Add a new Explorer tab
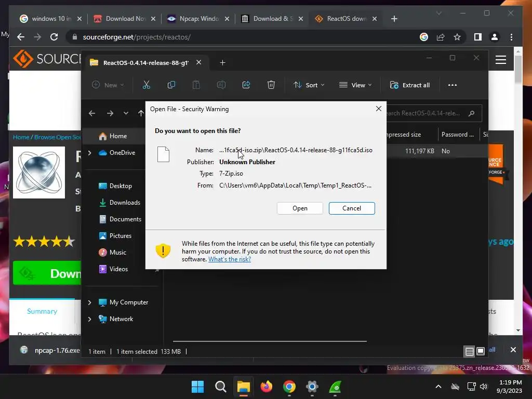This screenshot has height=399, width=532. click(x=222, y=62)
